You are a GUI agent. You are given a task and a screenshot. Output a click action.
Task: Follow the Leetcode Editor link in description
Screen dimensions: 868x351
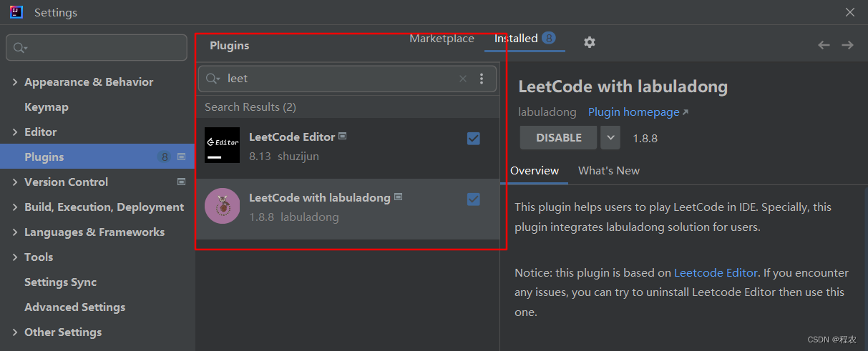[x=716, y=272]
